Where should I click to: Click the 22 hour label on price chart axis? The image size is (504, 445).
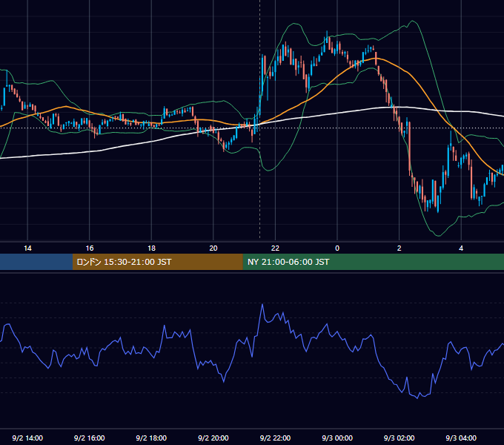[275, 248]
